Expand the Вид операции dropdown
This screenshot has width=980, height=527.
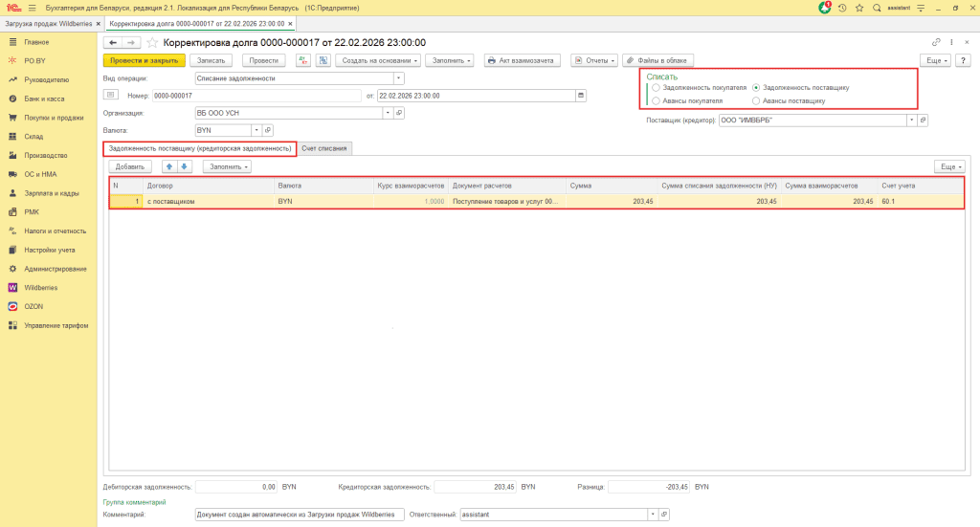coord(398,78)
